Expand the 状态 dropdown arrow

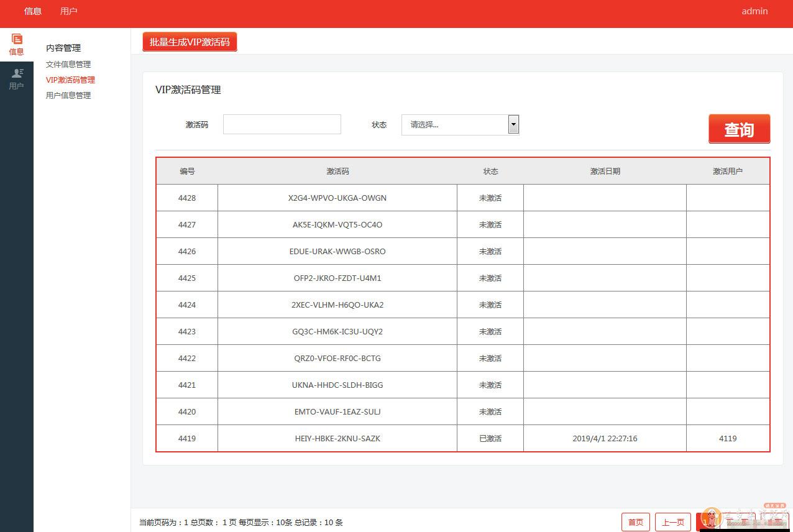tap(513, 124)
